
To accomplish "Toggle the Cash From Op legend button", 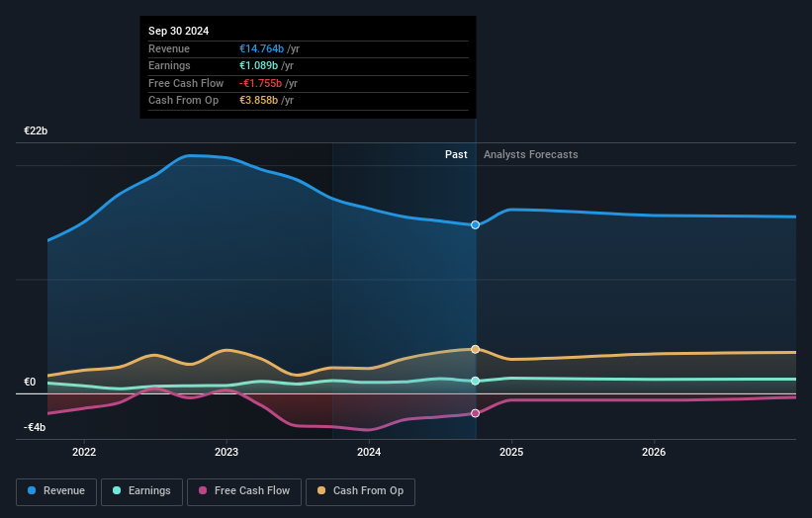I will [360, 491].
